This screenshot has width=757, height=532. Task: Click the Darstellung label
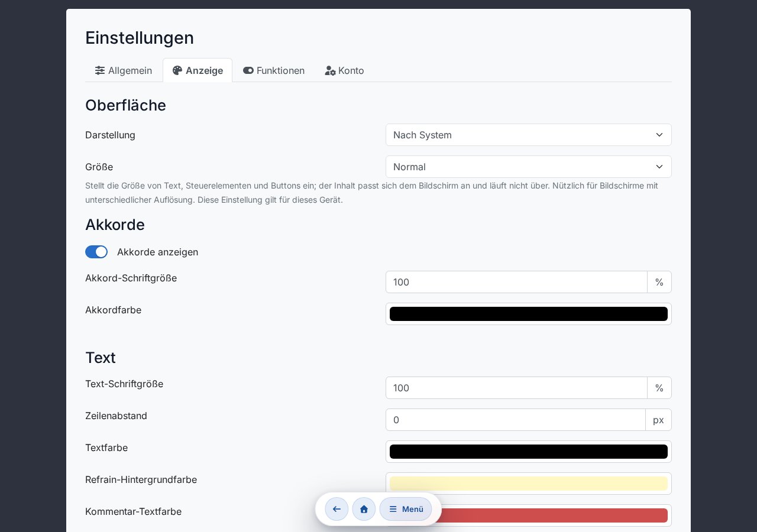pyautogui.click(x=110, y=135)
